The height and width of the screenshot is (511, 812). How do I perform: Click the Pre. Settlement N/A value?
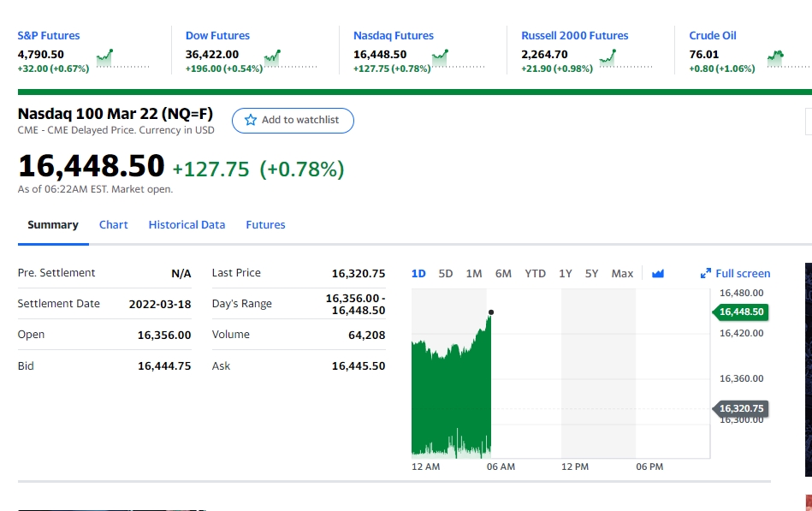click(x=181, y=274)
